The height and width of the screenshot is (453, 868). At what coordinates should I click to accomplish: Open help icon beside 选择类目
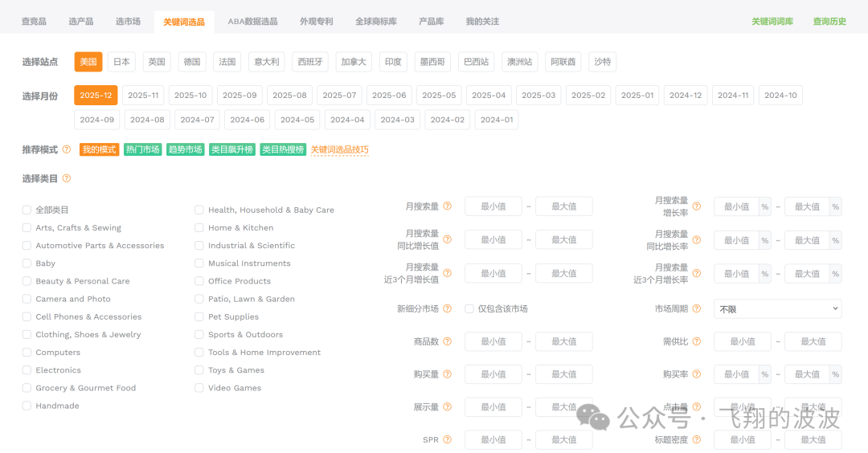point(67,178)
